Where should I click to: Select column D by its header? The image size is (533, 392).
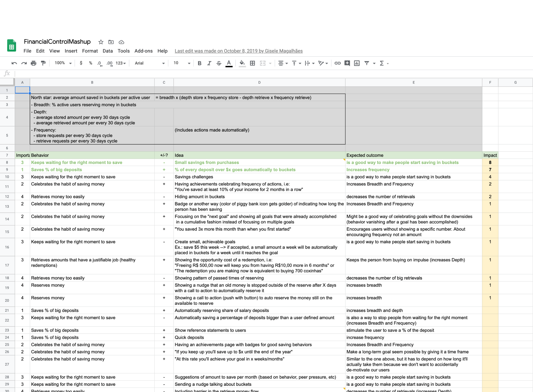[x=259, y=82]
